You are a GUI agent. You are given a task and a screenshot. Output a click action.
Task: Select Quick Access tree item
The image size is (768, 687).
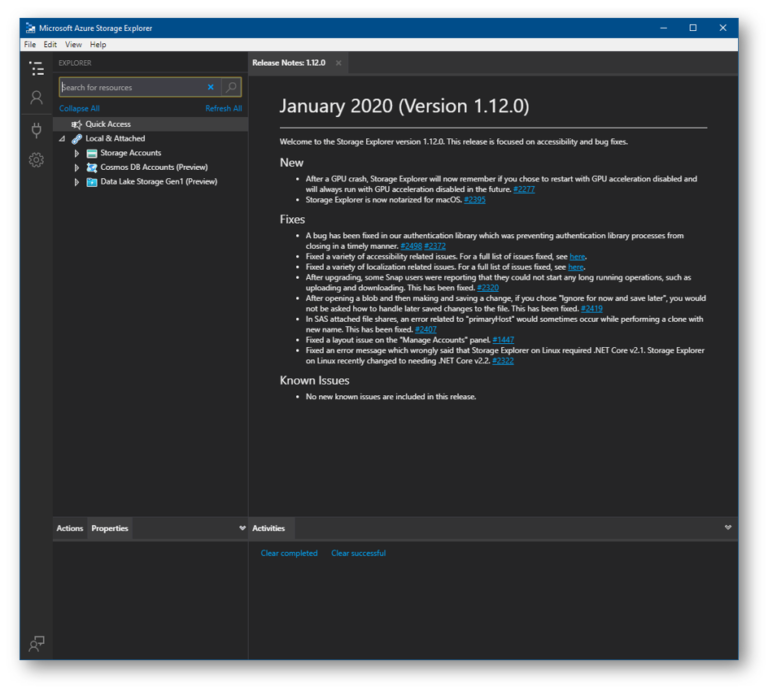pyautogui.click(x=150, y=124)
